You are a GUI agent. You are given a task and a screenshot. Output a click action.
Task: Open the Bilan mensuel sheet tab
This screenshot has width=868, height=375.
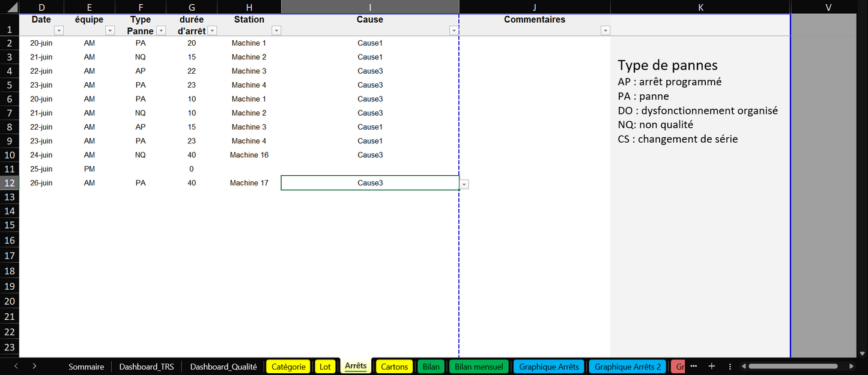click(x=479, y=367)
